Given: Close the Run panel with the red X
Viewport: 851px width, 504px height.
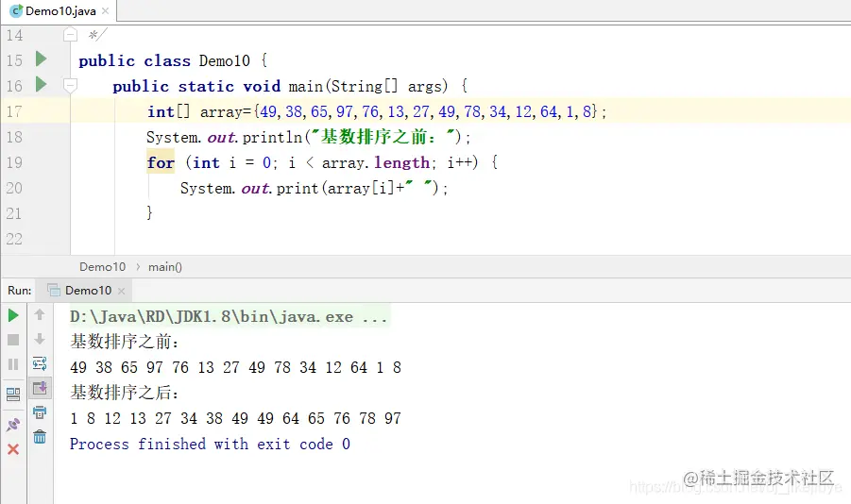Looking at the screenshot, I should coord(13,449).
